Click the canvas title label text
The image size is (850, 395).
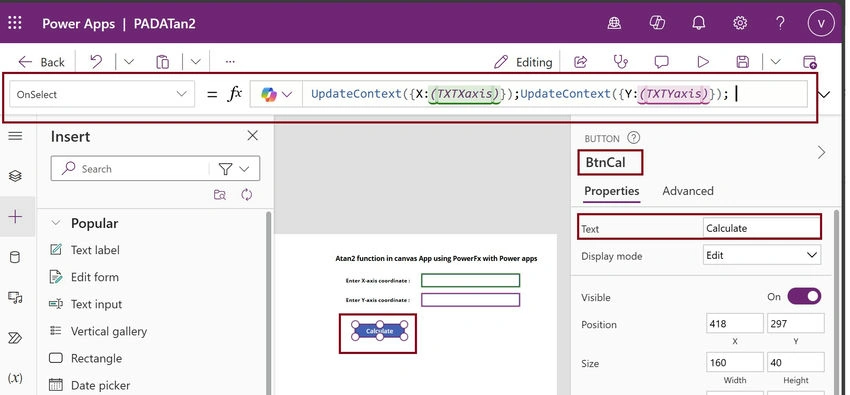(x=436, y=258)
